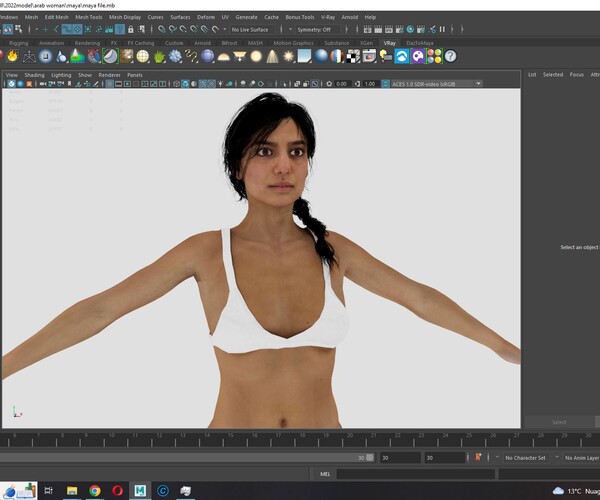Toggle the viewport grid display icon

109,83
